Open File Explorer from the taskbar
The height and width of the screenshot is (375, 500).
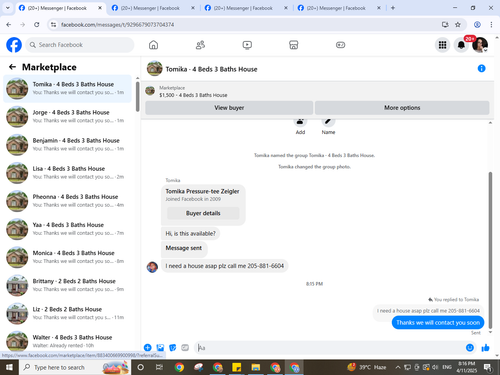click(x=256, y=367)
